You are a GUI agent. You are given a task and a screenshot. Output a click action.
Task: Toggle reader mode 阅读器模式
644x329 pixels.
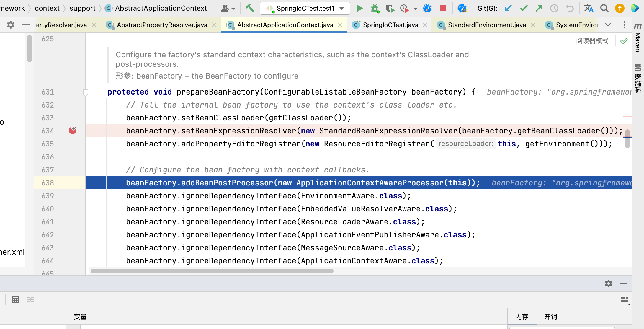click(x=592, y=41)
